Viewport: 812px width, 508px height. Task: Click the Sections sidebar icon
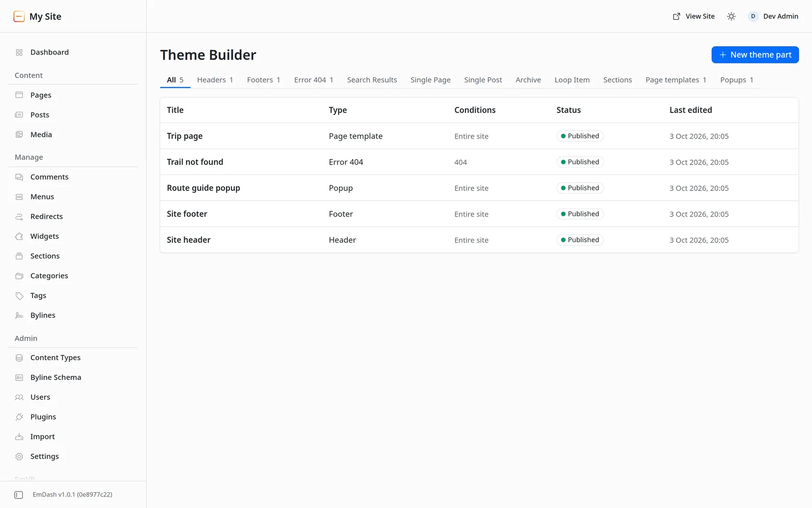click(x=19, y=256)
